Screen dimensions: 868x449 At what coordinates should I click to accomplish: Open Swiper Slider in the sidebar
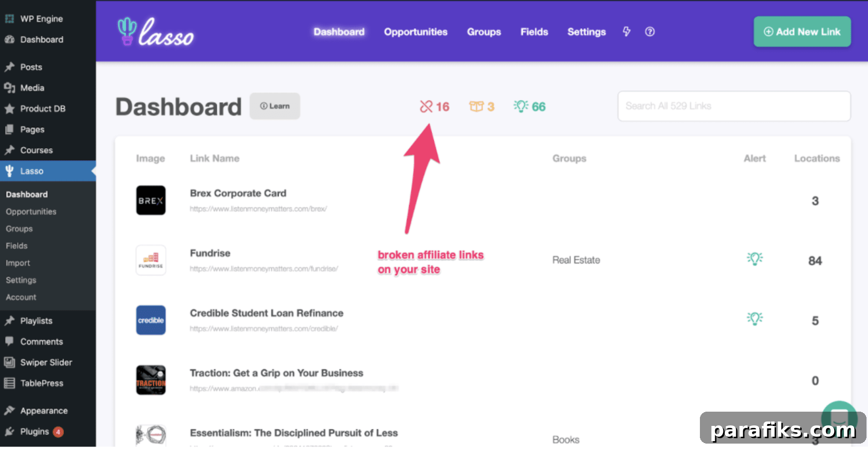pyautogui.click(x=48, y=363)
